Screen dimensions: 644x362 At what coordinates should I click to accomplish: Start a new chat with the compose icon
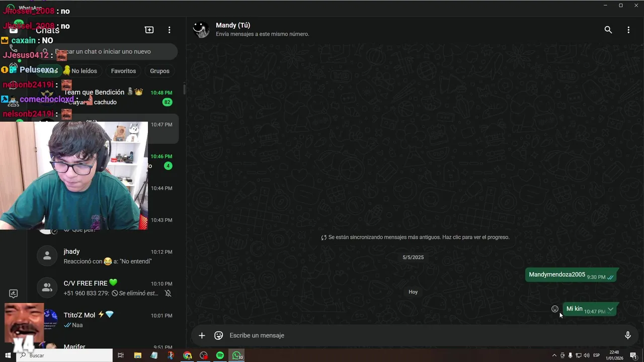click(149, 30)
